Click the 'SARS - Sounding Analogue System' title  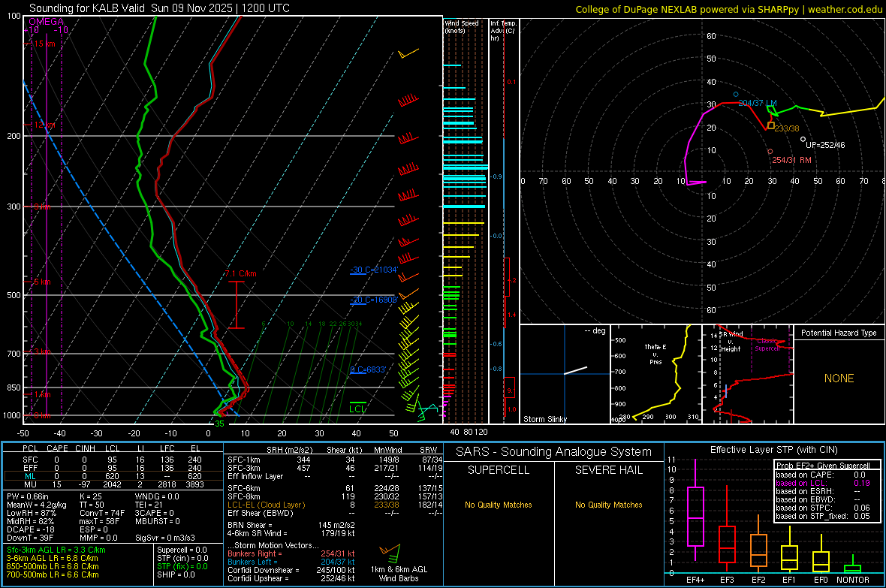tap(554, 452)
